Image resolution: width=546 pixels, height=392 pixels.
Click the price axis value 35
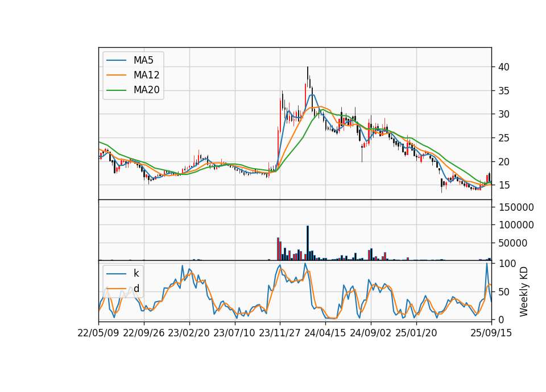click(x=503, y=91)
